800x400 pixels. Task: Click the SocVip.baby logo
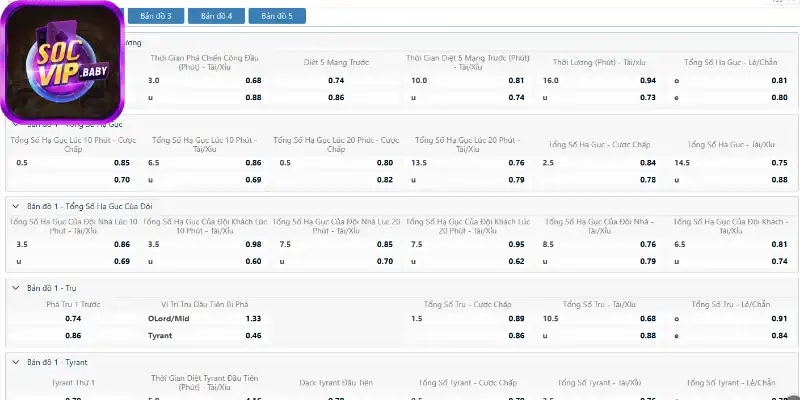[62, 62]
